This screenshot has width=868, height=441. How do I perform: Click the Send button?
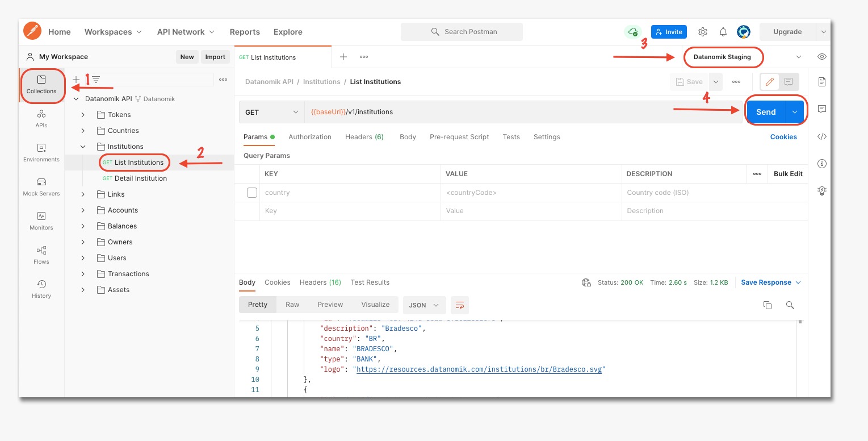tap(766, 112)
